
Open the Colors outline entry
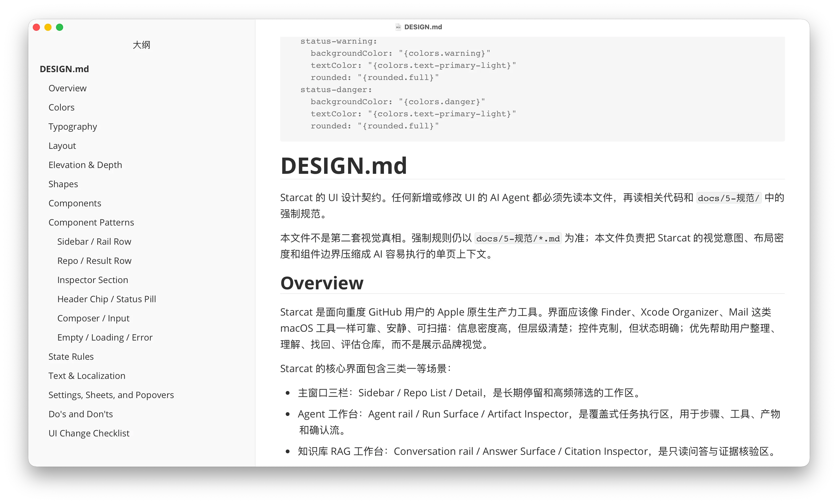61,107
